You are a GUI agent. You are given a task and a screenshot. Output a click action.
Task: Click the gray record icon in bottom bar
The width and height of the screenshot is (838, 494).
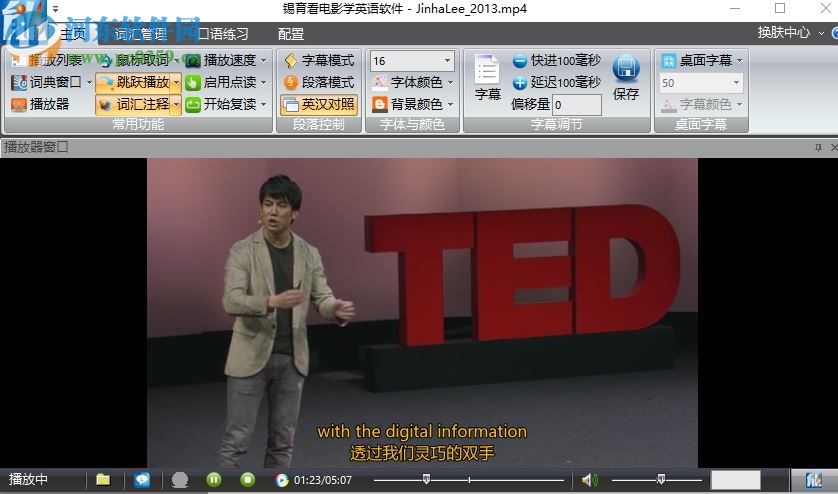pos(180,480)
